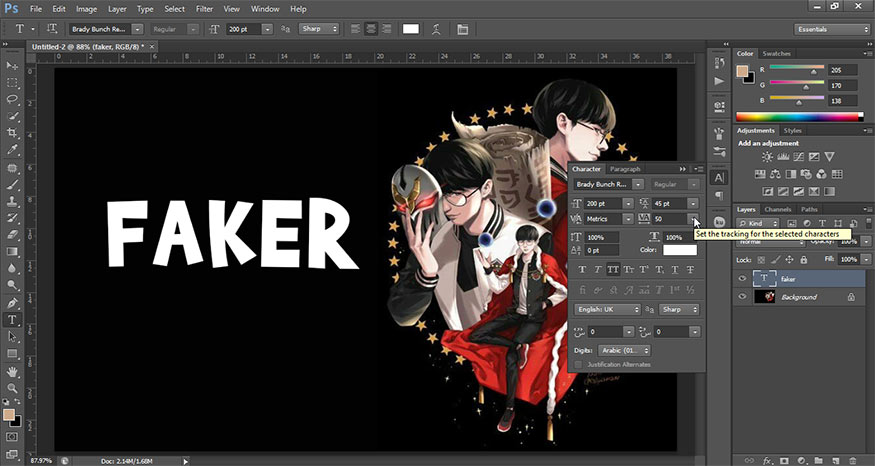Open the Paragraph panel dock icon
This screenshot has height=466, width=875.
(x=719, y=195)
